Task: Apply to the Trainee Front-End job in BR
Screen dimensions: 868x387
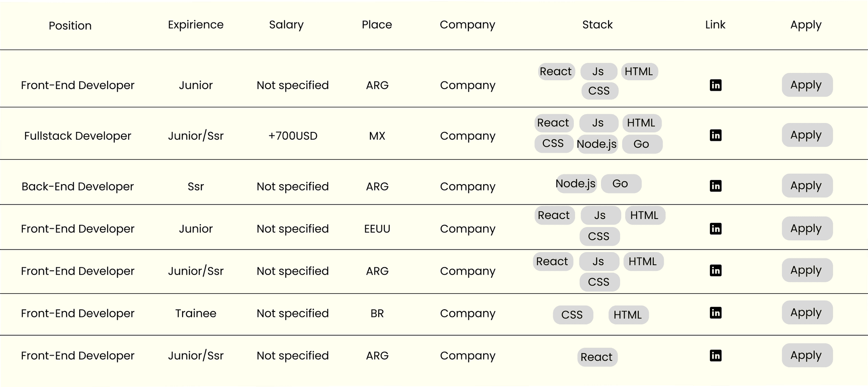Action: (x=807, y=312)
